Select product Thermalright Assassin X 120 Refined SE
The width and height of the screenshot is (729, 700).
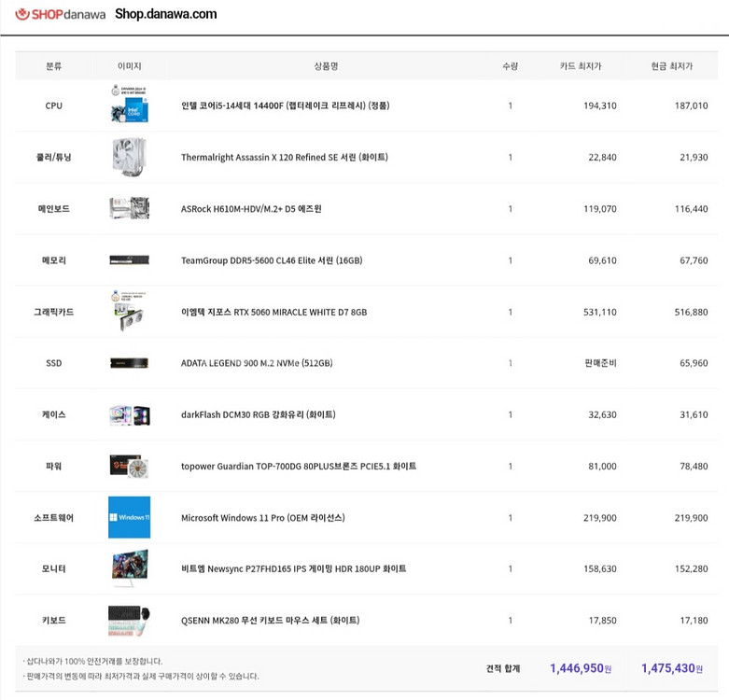tap(284, 157)
